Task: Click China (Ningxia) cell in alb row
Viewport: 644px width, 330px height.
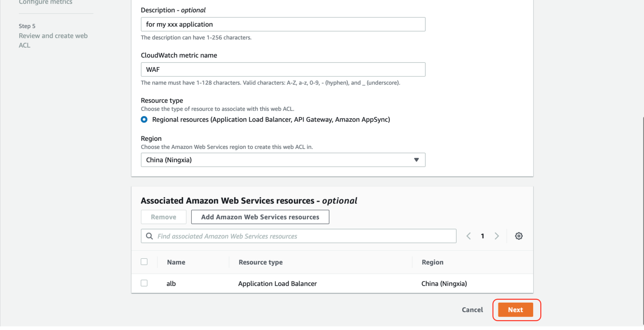Action: 444,283
